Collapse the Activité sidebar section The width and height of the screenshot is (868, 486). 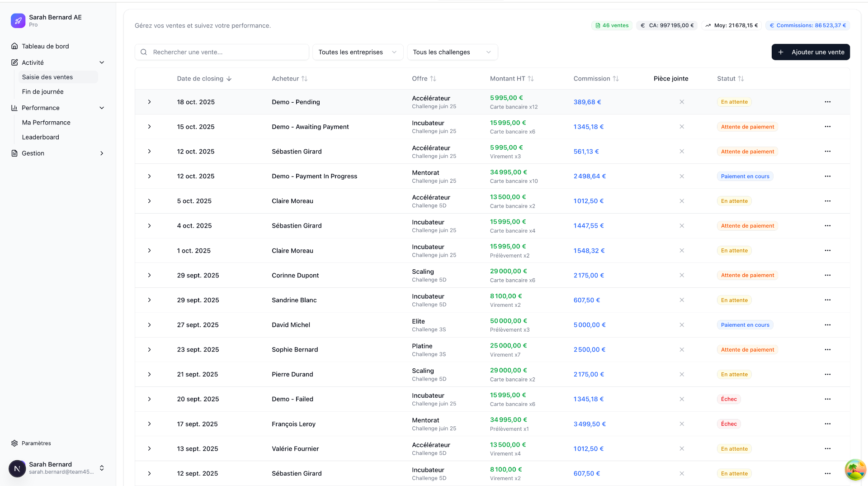(102, 62)
